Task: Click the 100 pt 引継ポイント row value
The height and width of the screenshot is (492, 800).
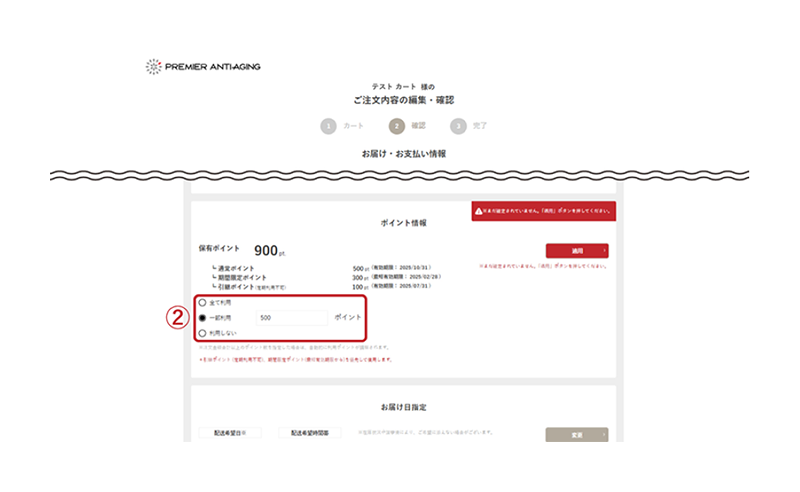Action: tap(360, 287)
